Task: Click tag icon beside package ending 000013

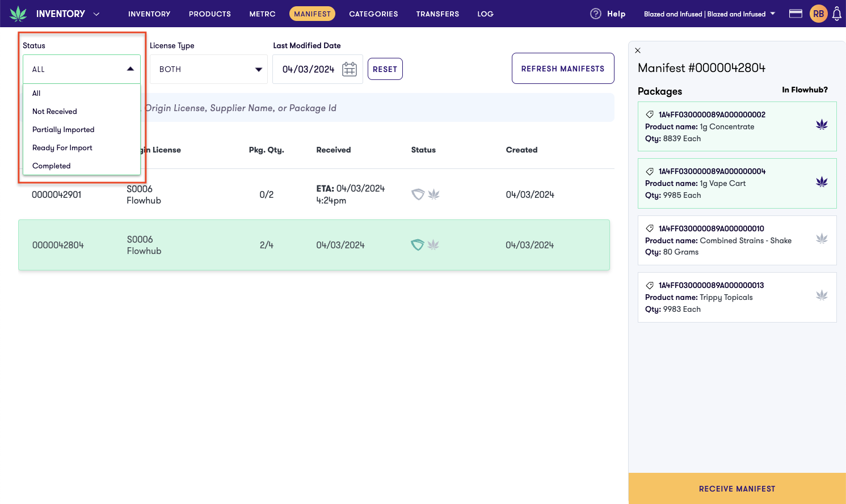Action: click(x=650, y=285)
